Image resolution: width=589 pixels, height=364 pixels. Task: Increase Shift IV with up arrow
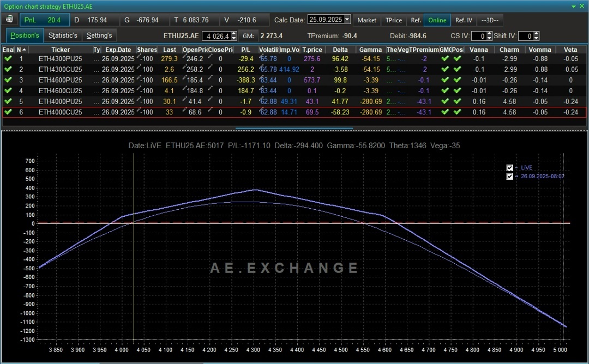pyautogui.click(x=537, y=34)
